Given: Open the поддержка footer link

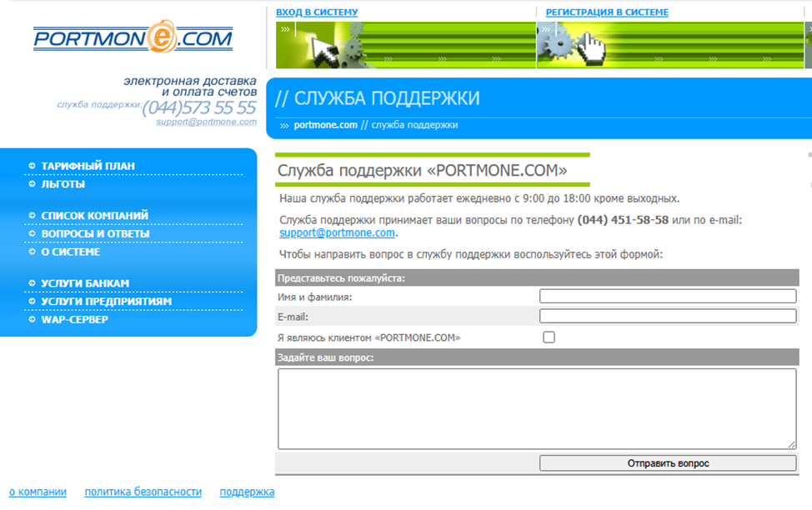Looking at the screenshot, I should click(x=247, y=492).
